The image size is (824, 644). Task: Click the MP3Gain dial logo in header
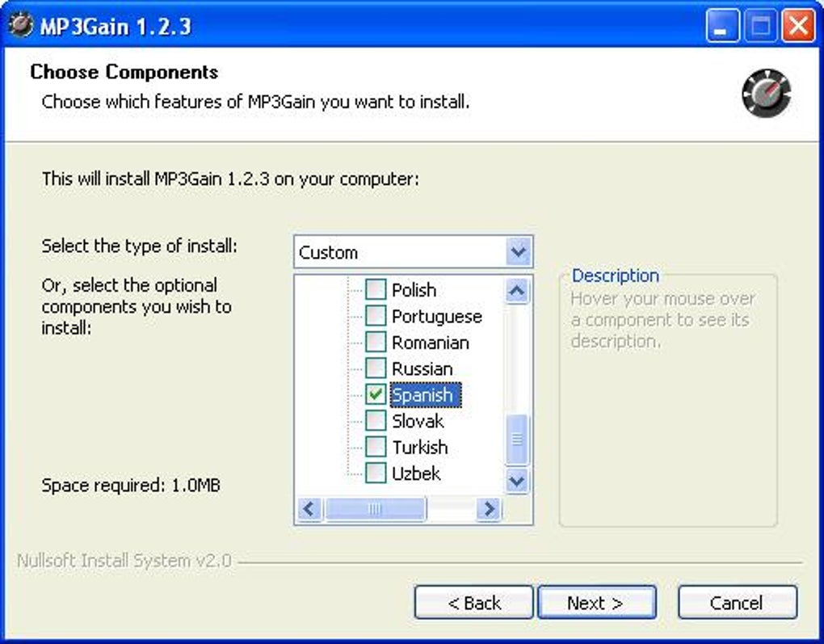(766, 93)
